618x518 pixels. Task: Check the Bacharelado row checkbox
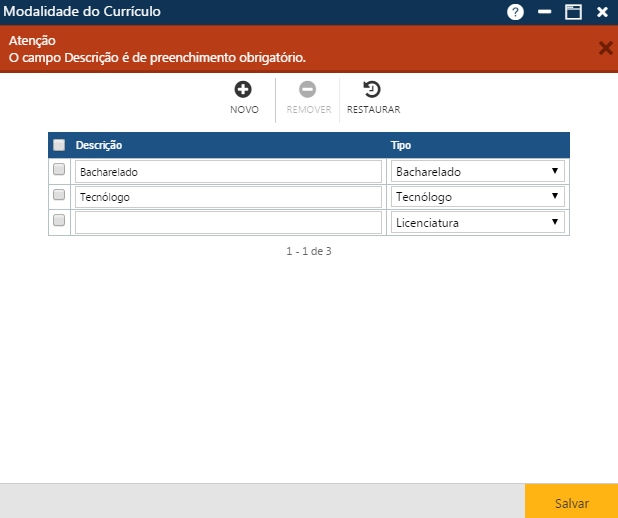[59, 170]
